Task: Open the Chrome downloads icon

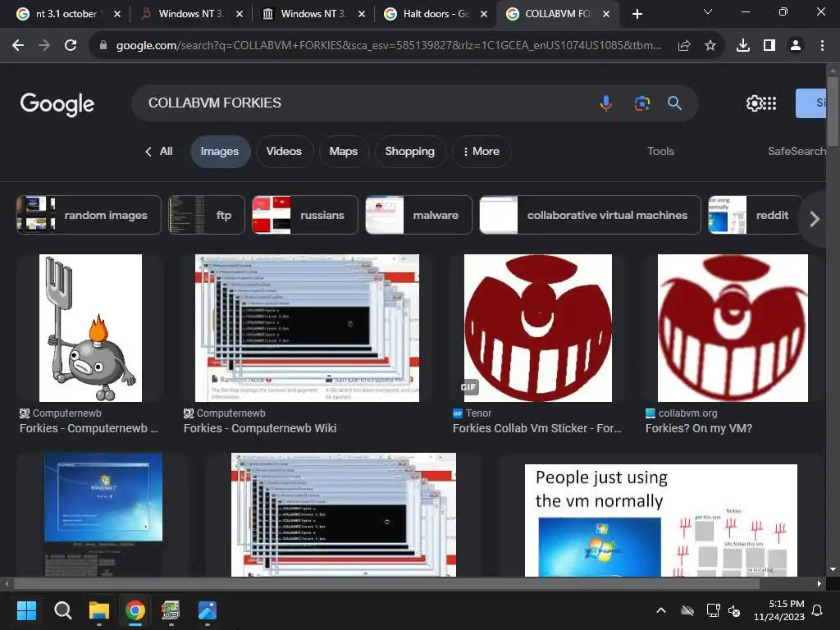Action: click(x=743, y=46)
